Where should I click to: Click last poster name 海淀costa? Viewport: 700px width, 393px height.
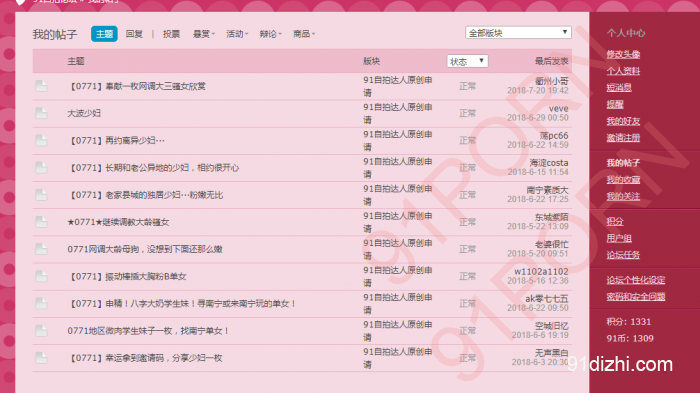(x=549, y=163)
